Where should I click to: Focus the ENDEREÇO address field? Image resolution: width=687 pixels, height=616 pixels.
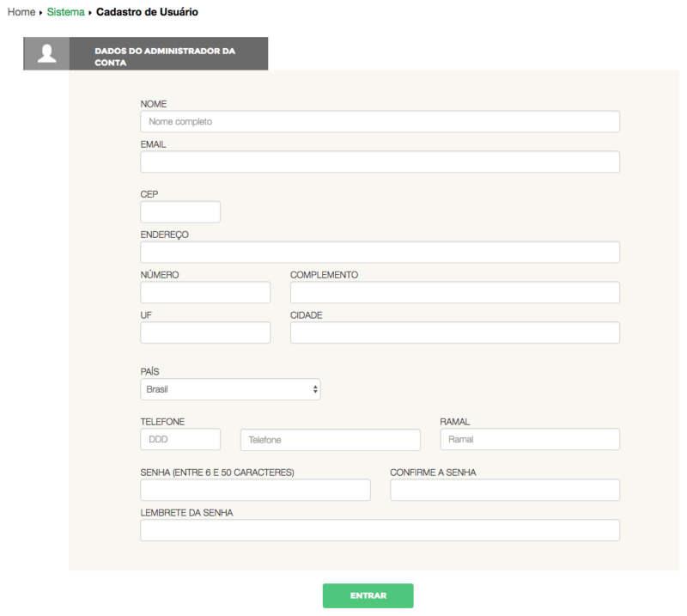pyautogui.click(x=380, y=252)
